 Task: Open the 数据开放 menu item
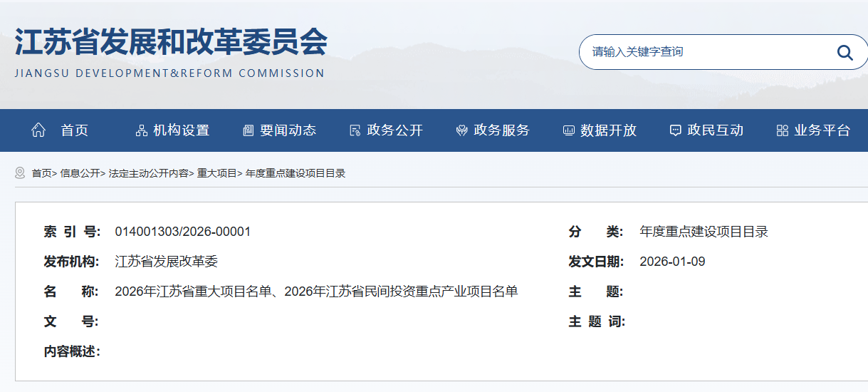(608, 130)
